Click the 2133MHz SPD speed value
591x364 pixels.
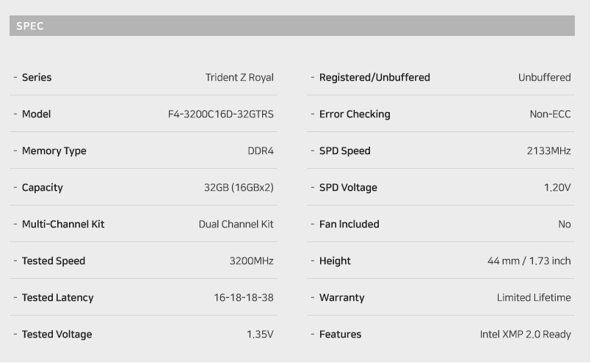pos(549,150)
